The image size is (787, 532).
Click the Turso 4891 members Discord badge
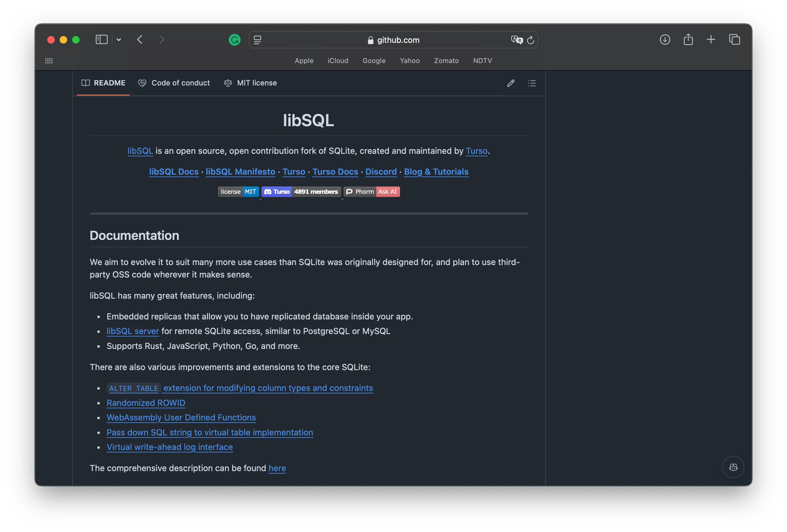pyautogui.click(x=301, y=192)
